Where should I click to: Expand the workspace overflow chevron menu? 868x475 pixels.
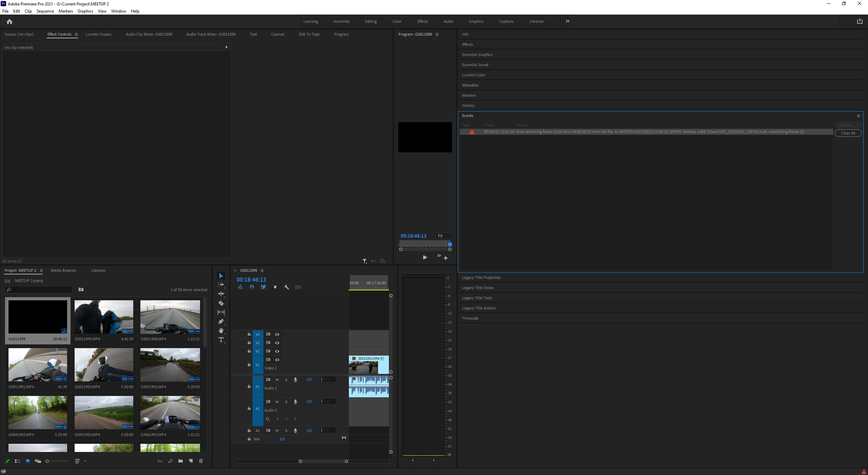[567, 21]
